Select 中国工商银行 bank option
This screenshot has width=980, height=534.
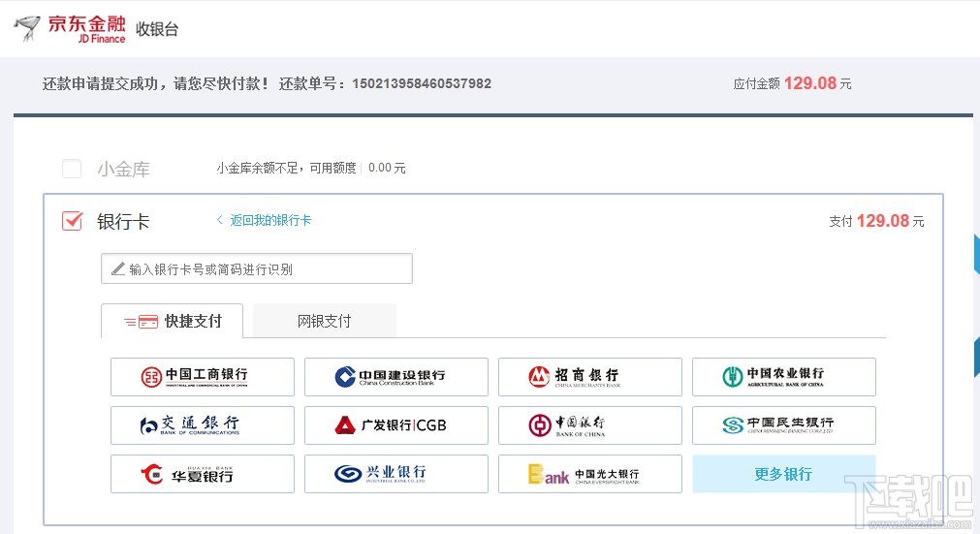203,377
